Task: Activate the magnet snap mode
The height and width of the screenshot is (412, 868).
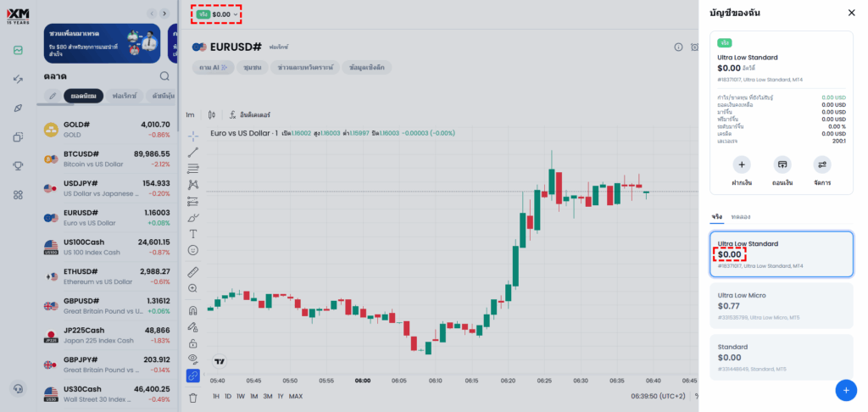Action: [193, 309]
